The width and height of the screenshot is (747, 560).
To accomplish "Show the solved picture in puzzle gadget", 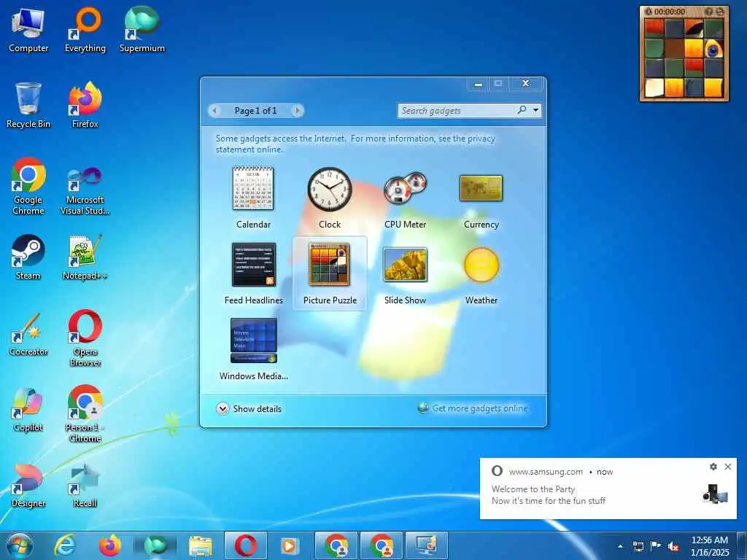I will pyautogui.click(x=708, y=12).
